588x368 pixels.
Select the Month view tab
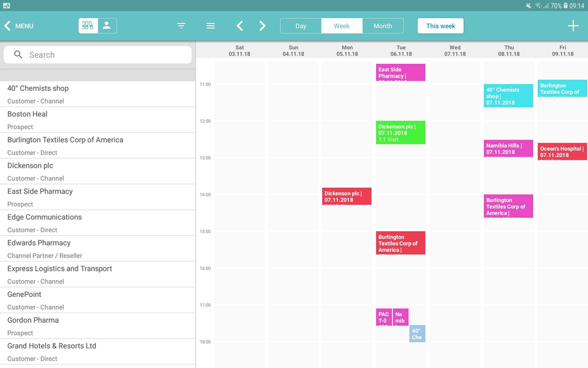click(x=382, y=26)
